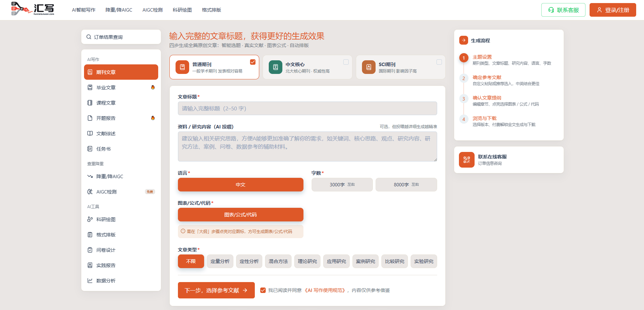Select 3000字 word count option
The height and width of the screenshot is (310, 644).
pyautogui.click(x=342, y=185)
